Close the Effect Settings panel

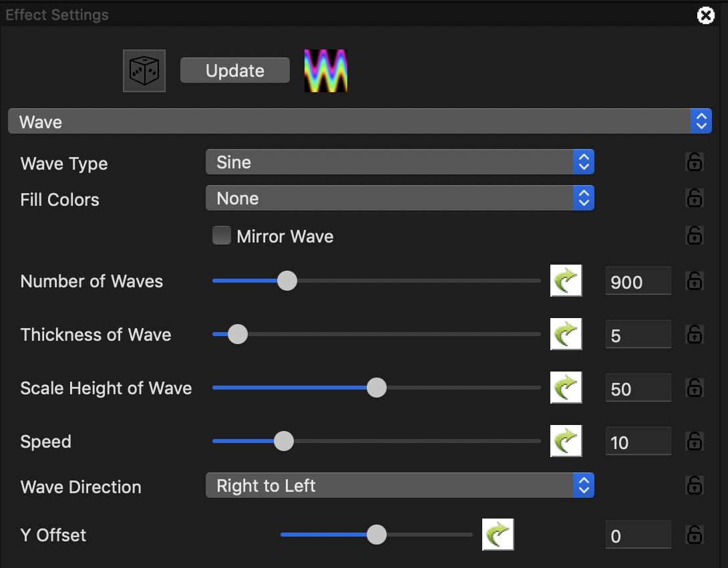point(706,15)
